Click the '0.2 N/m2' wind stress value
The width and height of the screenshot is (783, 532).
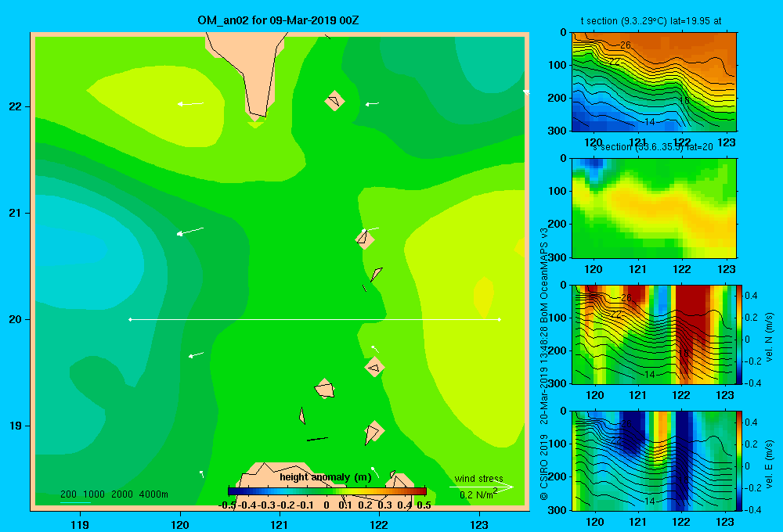coord(478,494)
